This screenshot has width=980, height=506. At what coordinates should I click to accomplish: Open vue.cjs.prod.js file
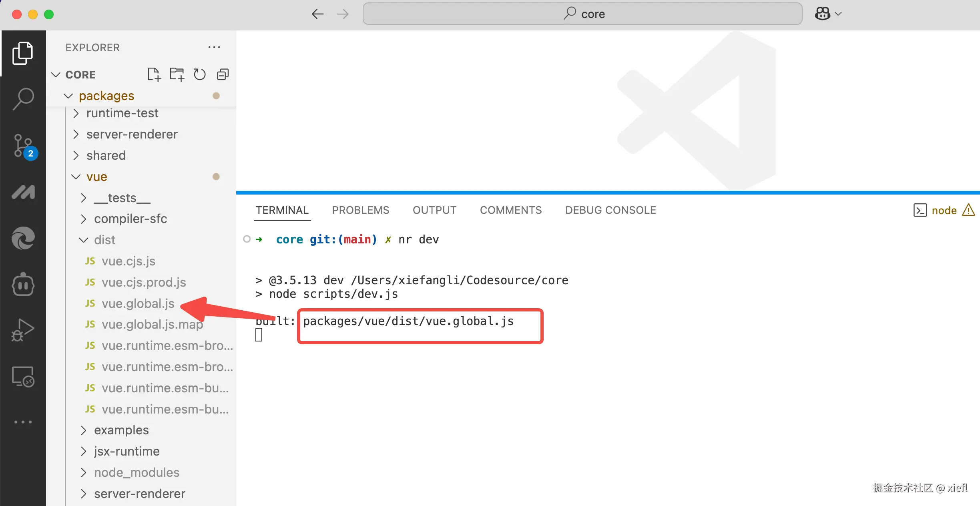tap(143, 282)
